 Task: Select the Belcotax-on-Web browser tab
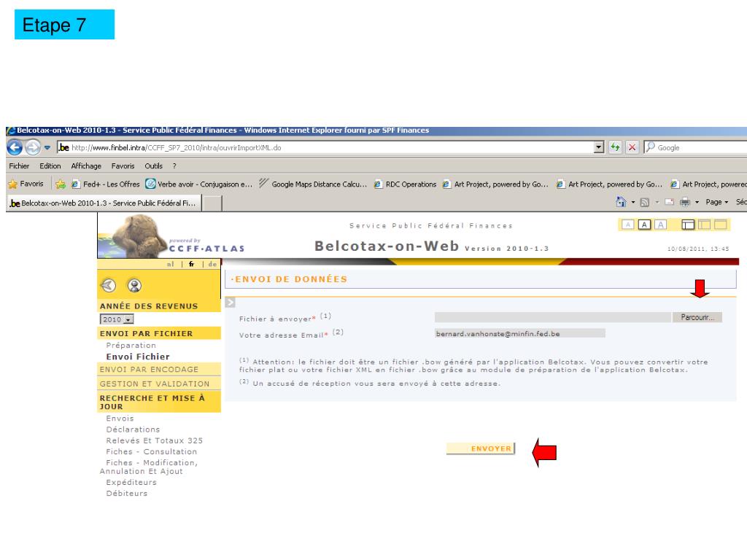pos(104,203)
